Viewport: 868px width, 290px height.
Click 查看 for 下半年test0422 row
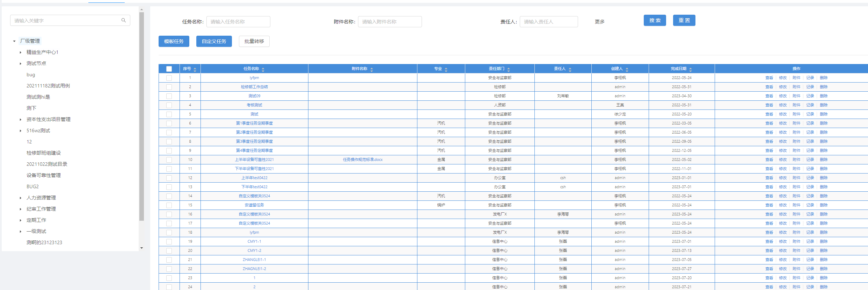pos(769,187)
